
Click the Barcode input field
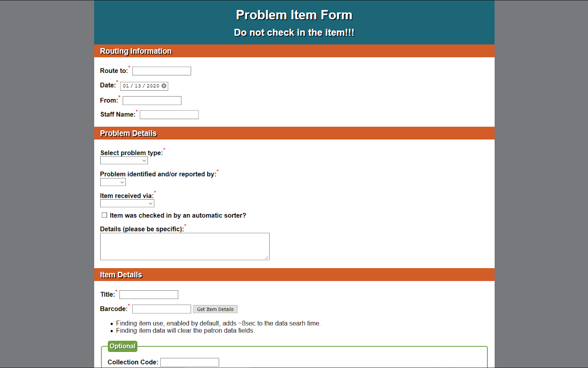click(x=162, y=309)
